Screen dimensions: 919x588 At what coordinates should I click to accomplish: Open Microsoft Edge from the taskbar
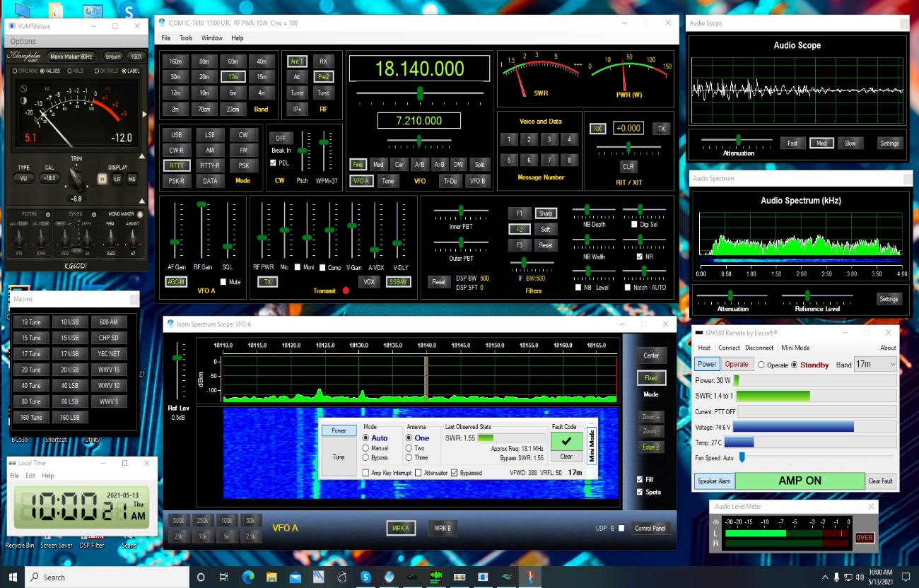click(248, 577)
